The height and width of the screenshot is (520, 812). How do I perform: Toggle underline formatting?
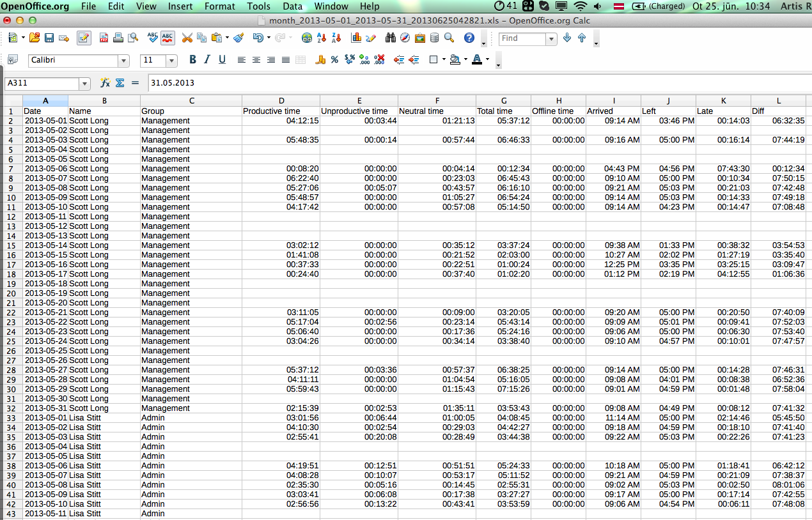[x=222, y=60]
